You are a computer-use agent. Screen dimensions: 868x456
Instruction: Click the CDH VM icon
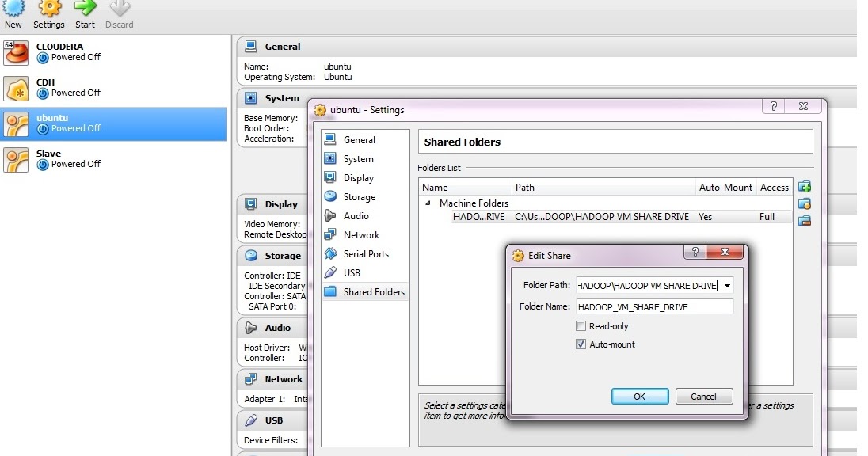coord(16,89)
